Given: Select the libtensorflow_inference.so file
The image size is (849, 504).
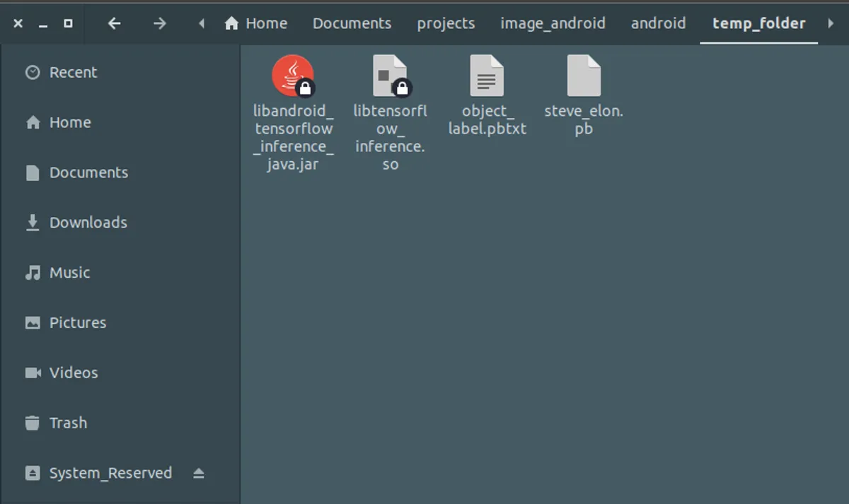Looking at the screenshot, I should [390, 76].
